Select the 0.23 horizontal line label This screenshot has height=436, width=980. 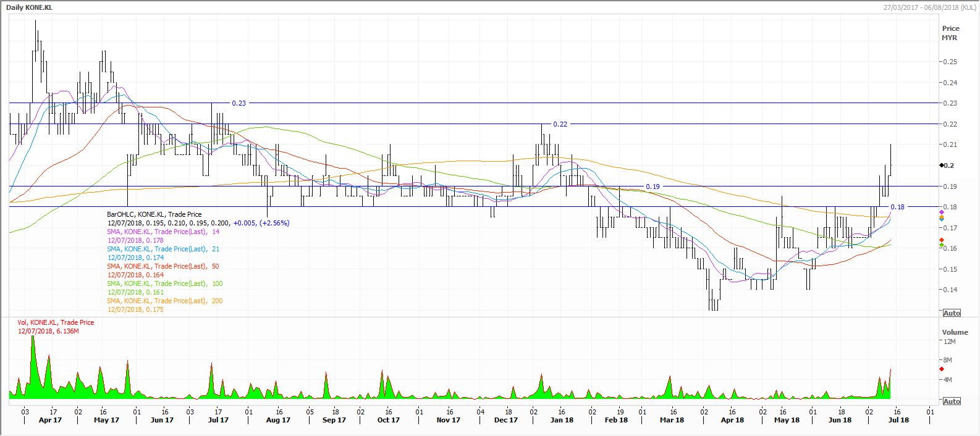pyautogui.click(x=239, y=103)
